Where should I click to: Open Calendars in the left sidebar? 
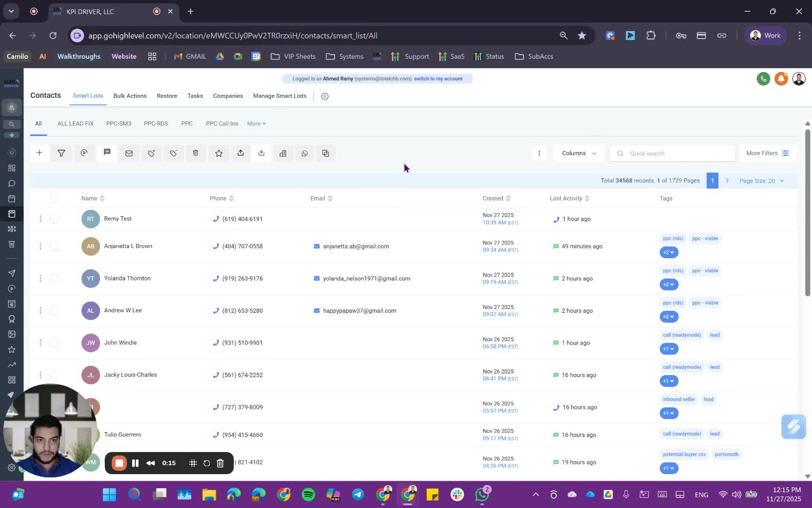pos(12,198)
